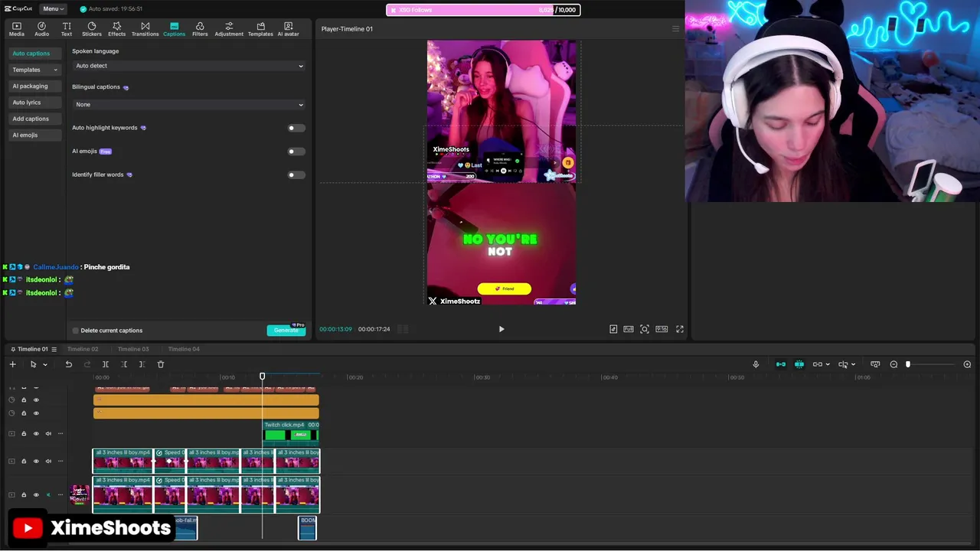Click the playhead marker on ruler
The width and height of the screenshot is (980, 551).
pyautogui.click(x=262, y=376)
